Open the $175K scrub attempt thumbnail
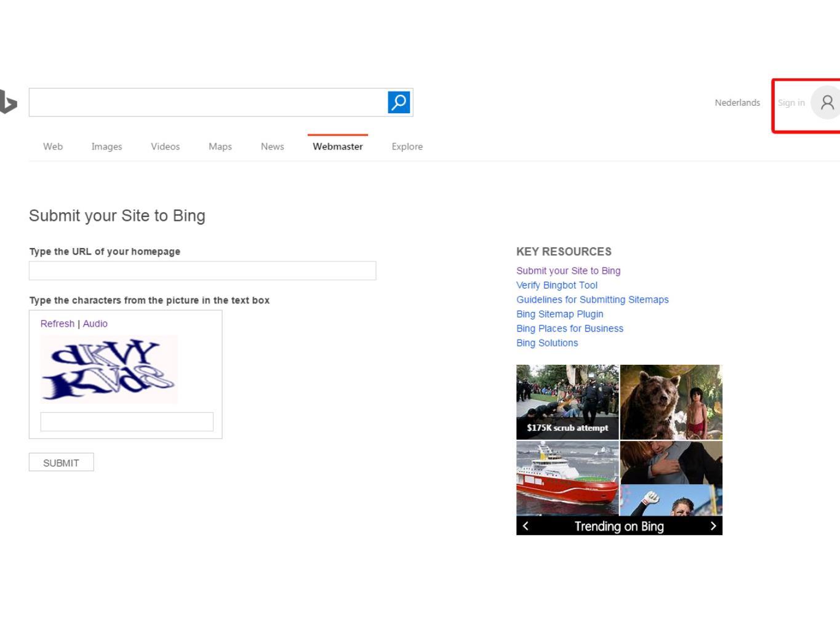 [x=567, y=402]
